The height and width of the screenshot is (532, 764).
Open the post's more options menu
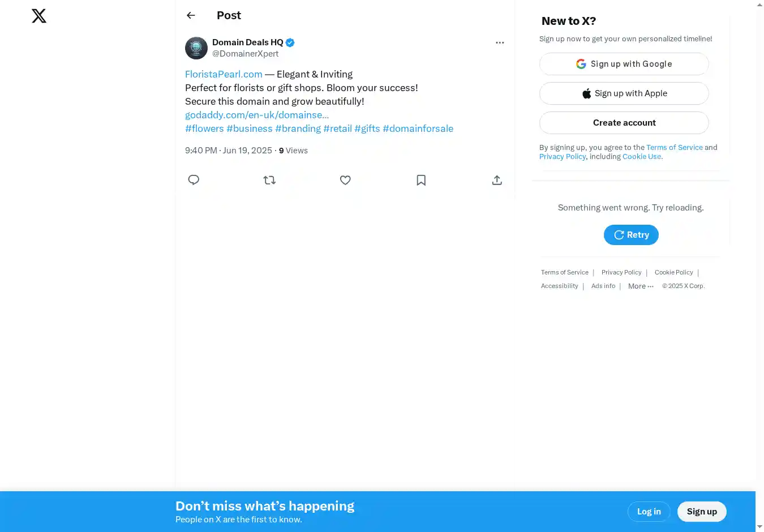coord(500,42)
